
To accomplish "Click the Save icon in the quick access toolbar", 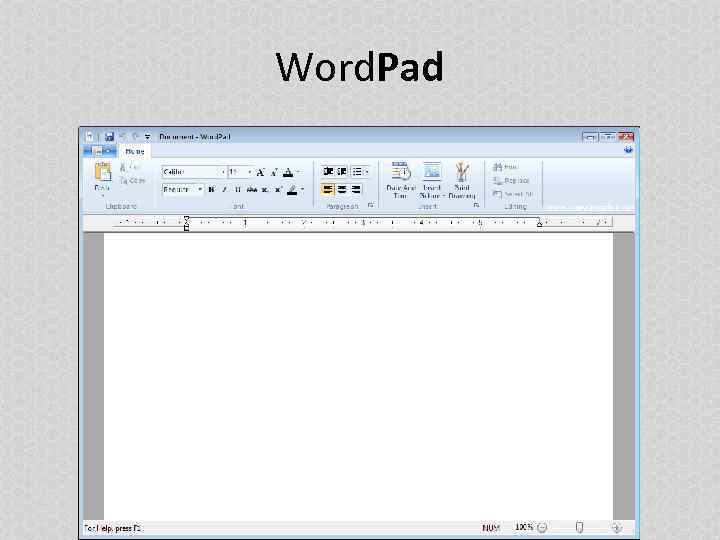I will (109, 136).
